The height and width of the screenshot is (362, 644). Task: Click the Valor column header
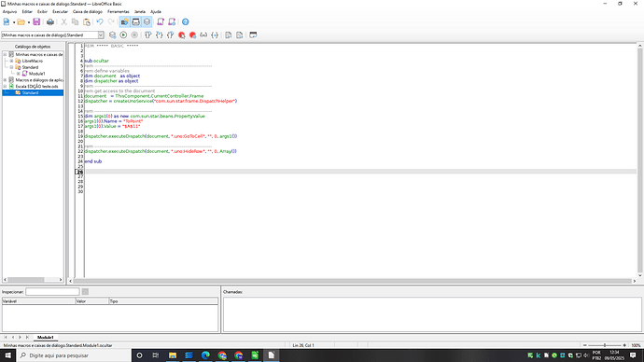92,301
